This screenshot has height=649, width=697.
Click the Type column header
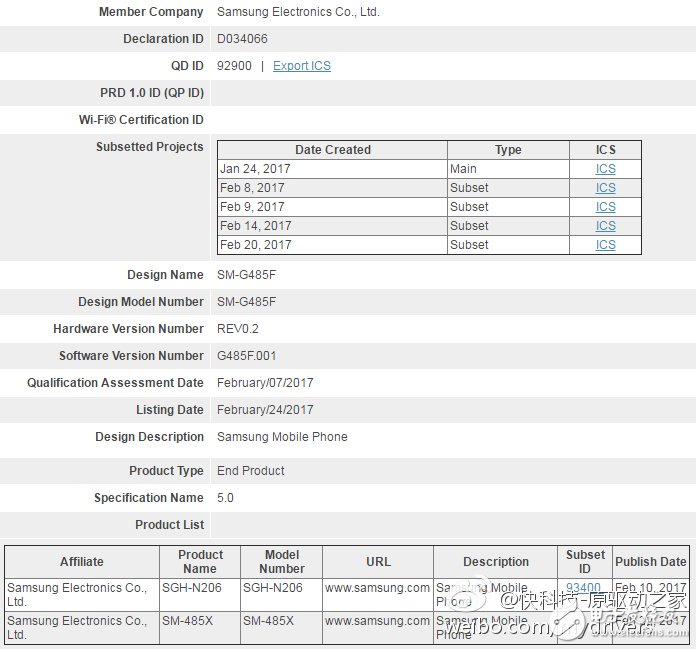[508, 150]
